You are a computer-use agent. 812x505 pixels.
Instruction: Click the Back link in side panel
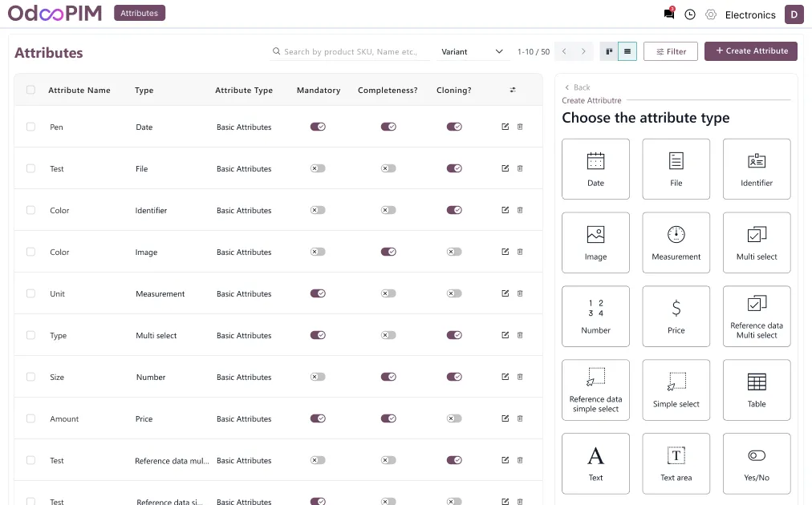(x=578, y=87)
